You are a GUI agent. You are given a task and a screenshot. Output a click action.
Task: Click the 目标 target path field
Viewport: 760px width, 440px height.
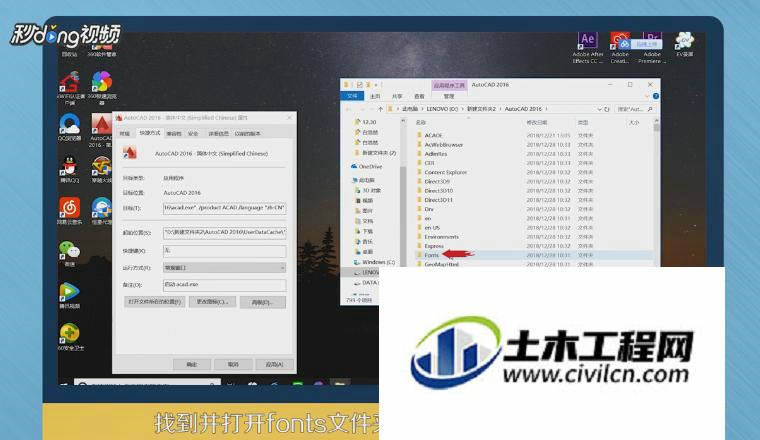pyautogui.click(x=224, y=208)
